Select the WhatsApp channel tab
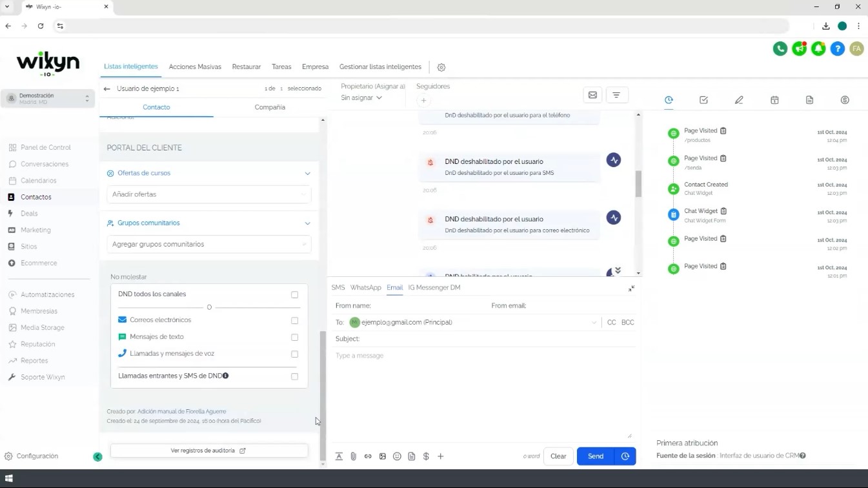This screenshot has height=488, width=868. tap(365, 288)
